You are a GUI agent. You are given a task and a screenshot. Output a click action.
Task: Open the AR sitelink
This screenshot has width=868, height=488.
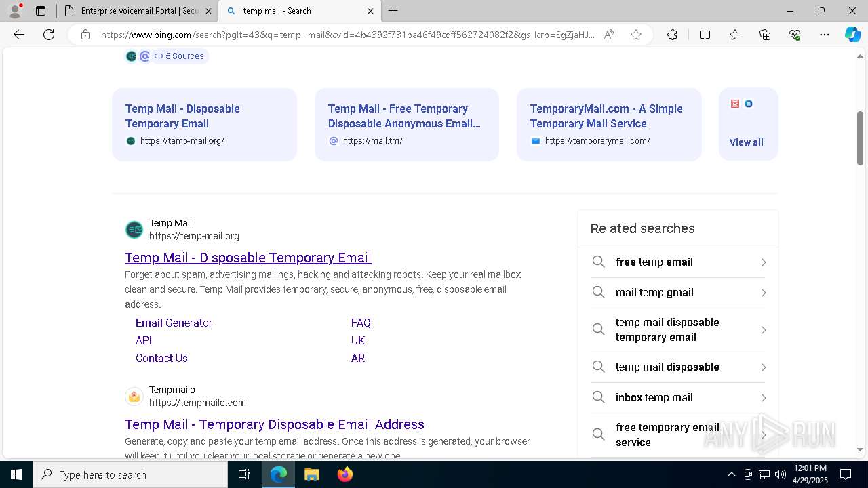click(x=358, y=358)
